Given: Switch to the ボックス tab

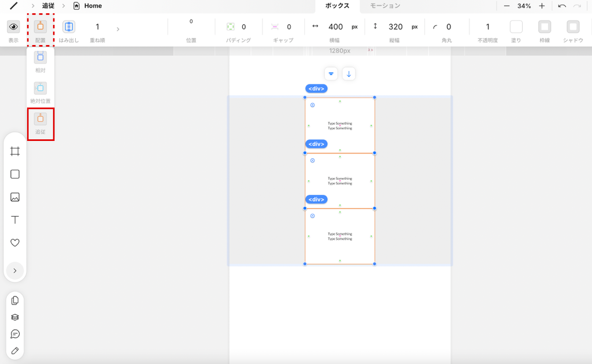Looking at the screenshot, I should click(337, 6).
